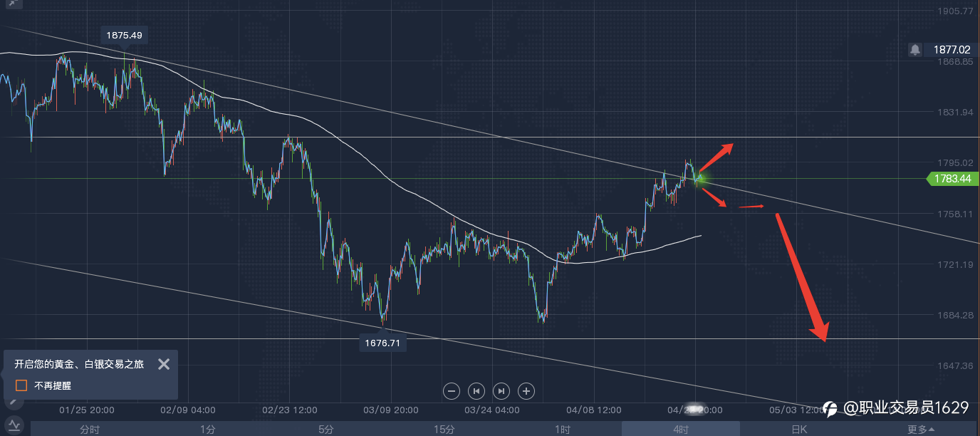
Task: Expand the 更多 timeframe menu
Action: (x=921, y=429)
